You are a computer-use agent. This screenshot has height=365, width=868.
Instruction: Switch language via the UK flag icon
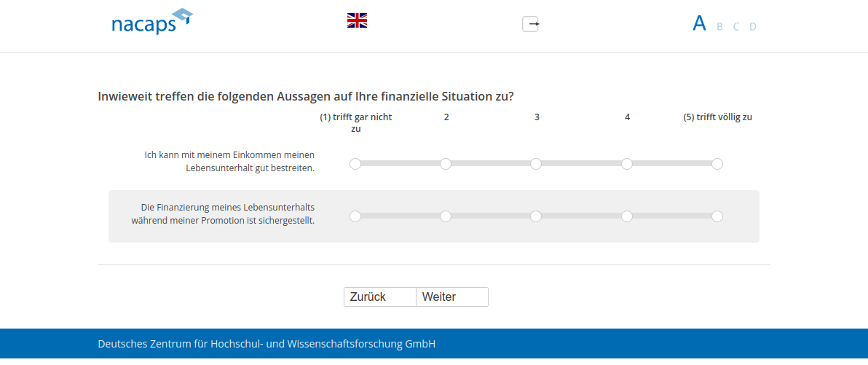coord(357,20)
